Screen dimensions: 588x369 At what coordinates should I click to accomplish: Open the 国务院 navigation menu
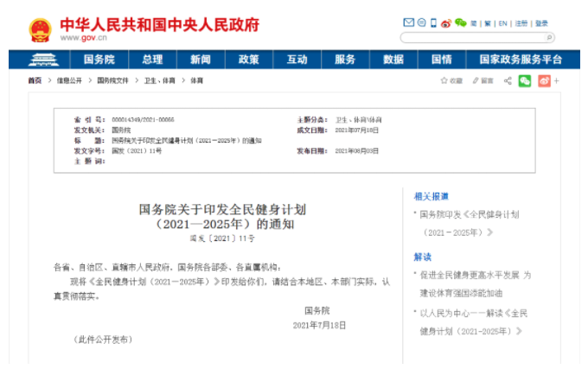(99, 60)
